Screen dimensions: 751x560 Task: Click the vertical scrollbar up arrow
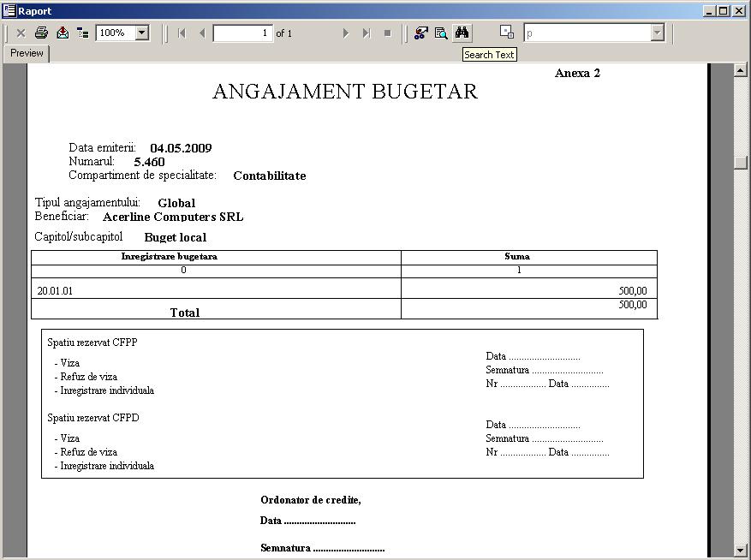(741, 70)
